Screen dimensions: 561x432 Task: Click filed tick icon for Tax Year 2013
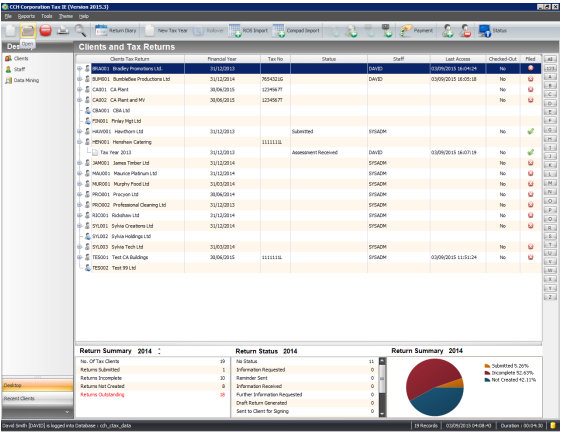(530, 152)
